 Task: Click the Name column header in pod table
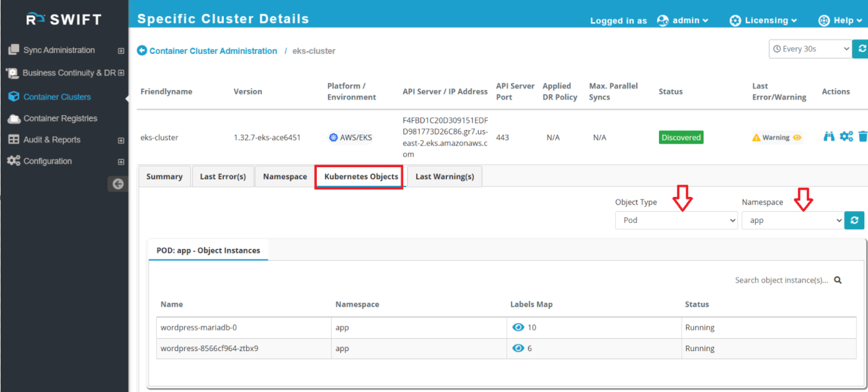click(172, 304)
